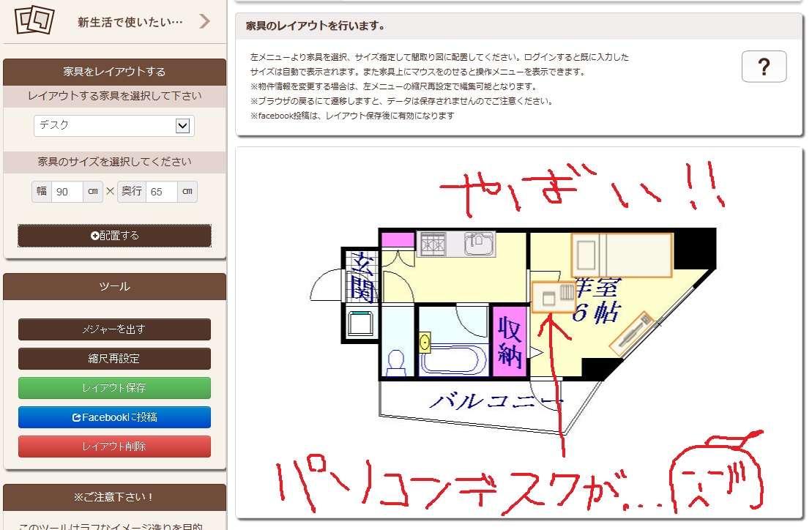This screenshot has width=812, height=530.
Task: Click the washing machine symbol near entrance
Action: coord(361,322)
